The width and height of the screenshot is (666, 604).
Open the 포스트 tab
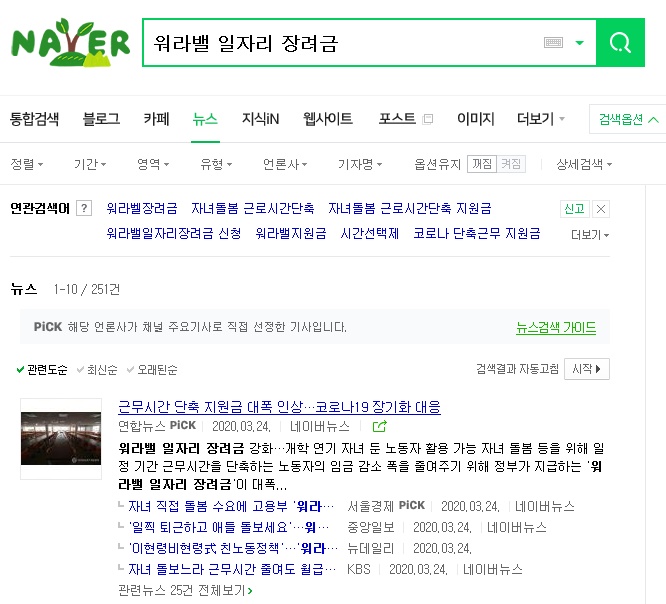point(397,119)
